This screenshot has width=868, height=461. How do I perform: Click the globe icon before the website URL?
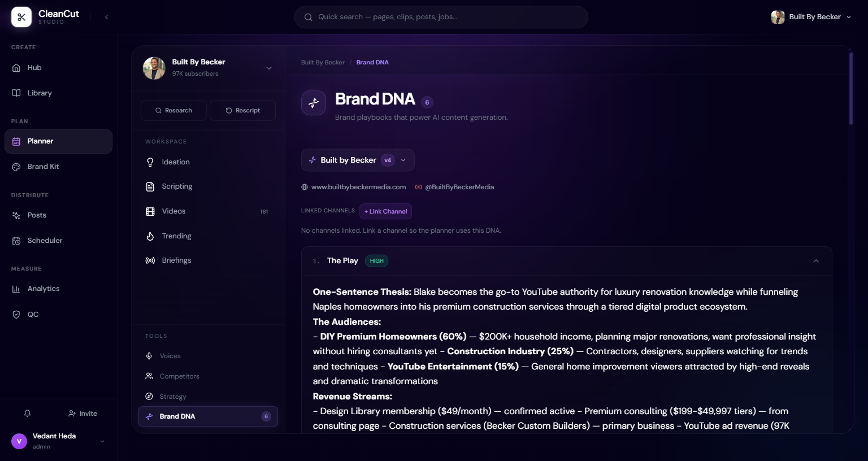[x=305, y=187]
